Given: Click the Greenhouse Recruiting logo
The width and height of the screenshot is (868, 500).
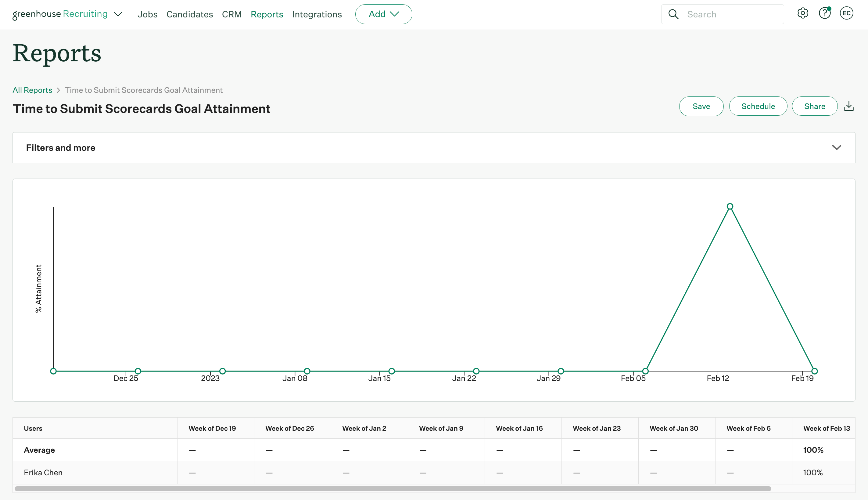Looking at the screenshot, I should (x=60, y=14).
